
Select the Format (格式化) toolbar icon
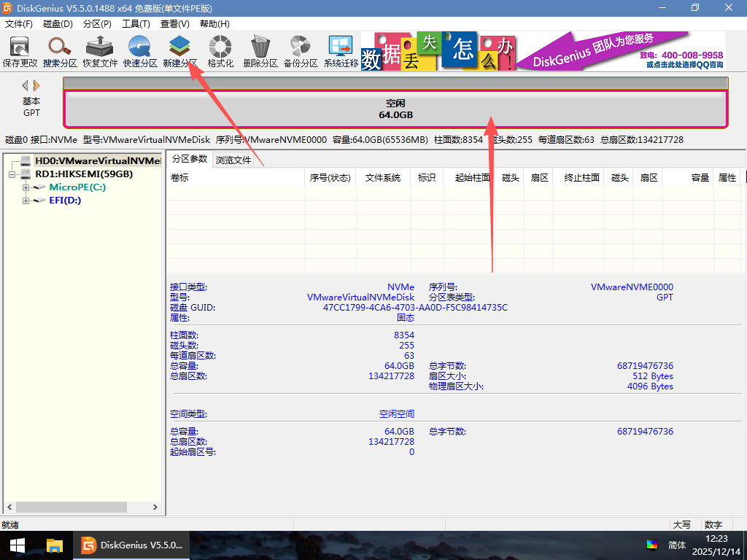[220, 51]
